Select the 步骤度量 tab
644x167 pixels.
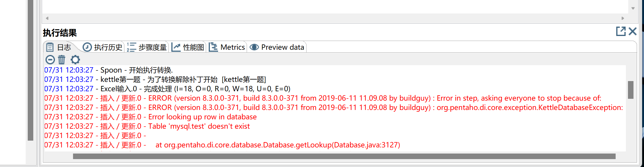[147, 47]
